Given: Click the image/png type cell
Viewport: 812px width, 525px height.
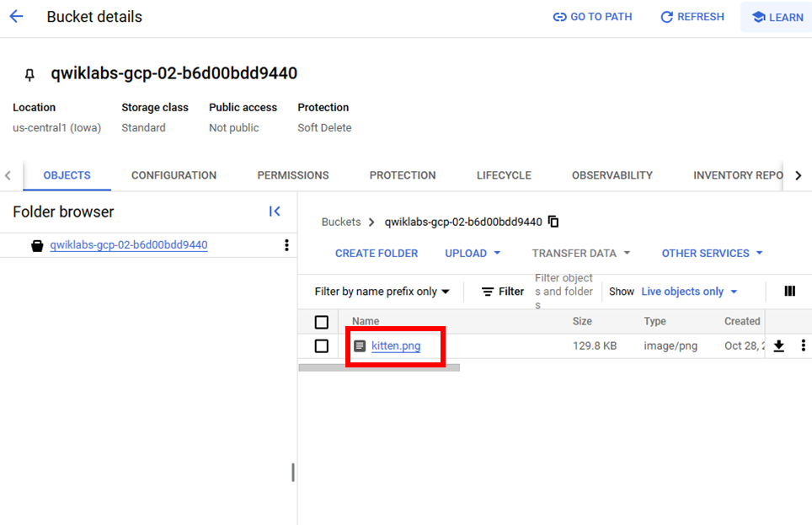Looking at the screenshot, I should point(670,346).
